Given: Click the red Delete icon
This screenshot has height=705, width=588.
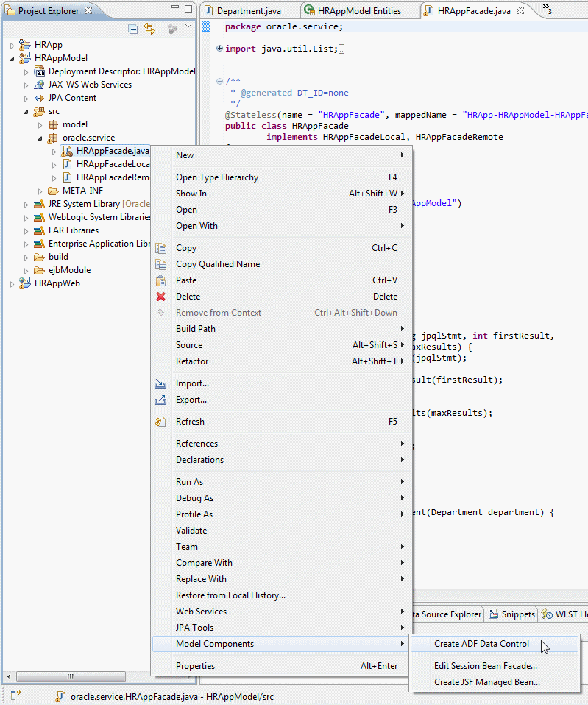Looking at the screenshot, I should point(160,297).
